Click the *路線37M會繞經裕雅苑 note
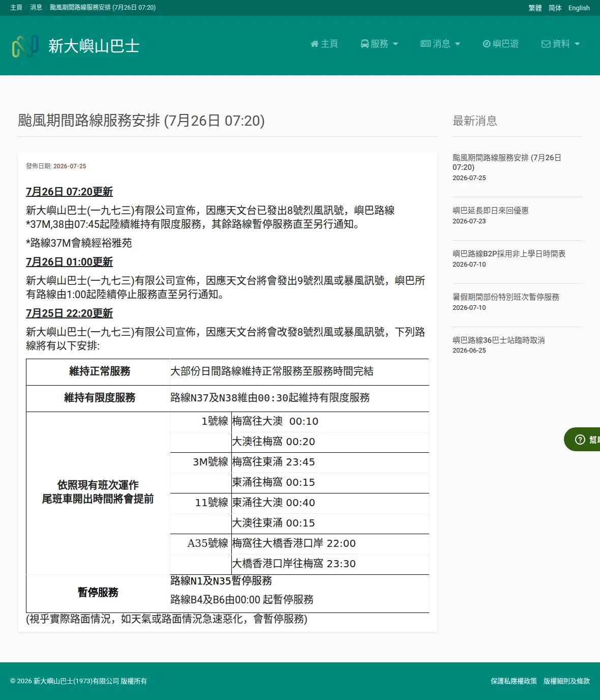The width and height of the screenshot is (600, 700). click(79, 243)
